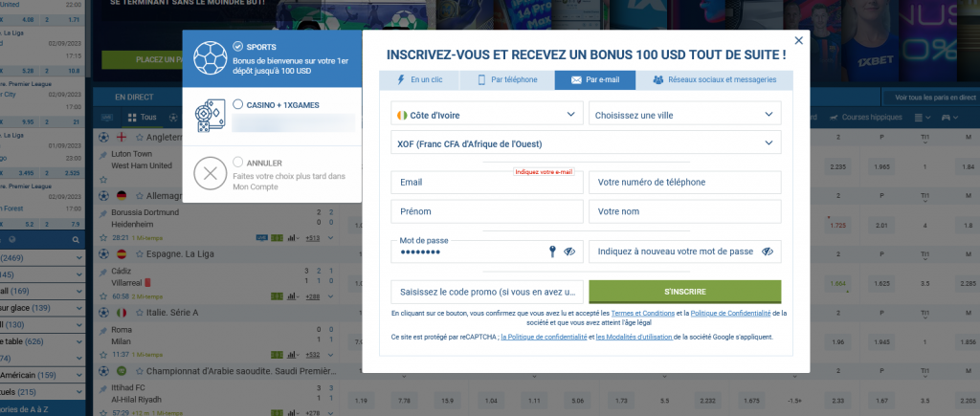Open the Côte d'Ivoire country dropdown
Image resolution: width=980 pixels, height=416 pixels.
[x=487, y=115]
